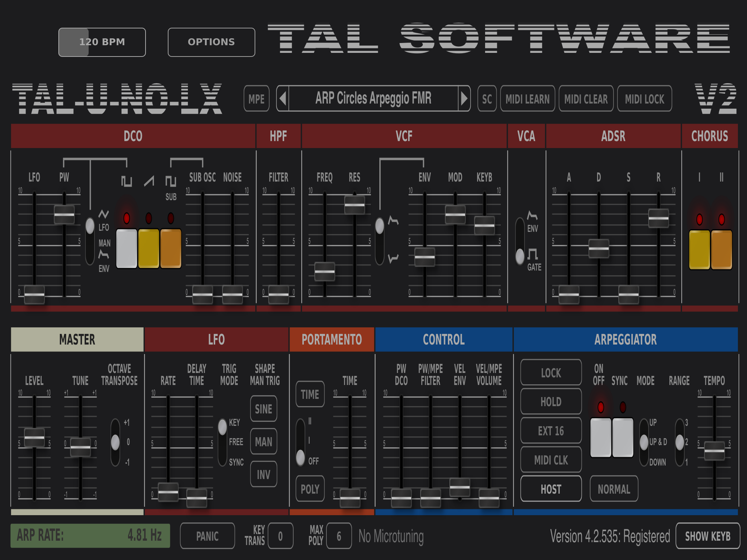
Task: Open the OPTIONS menu
Action: (211, 42)
